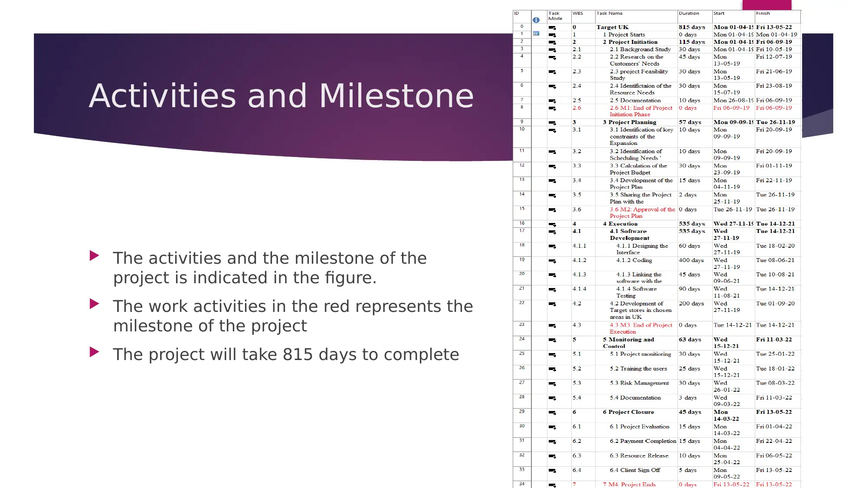The image size is (868, 488).
Task: Click task mode icon for 4.3 M3 milestone row
Action: (x=552, y=326)
